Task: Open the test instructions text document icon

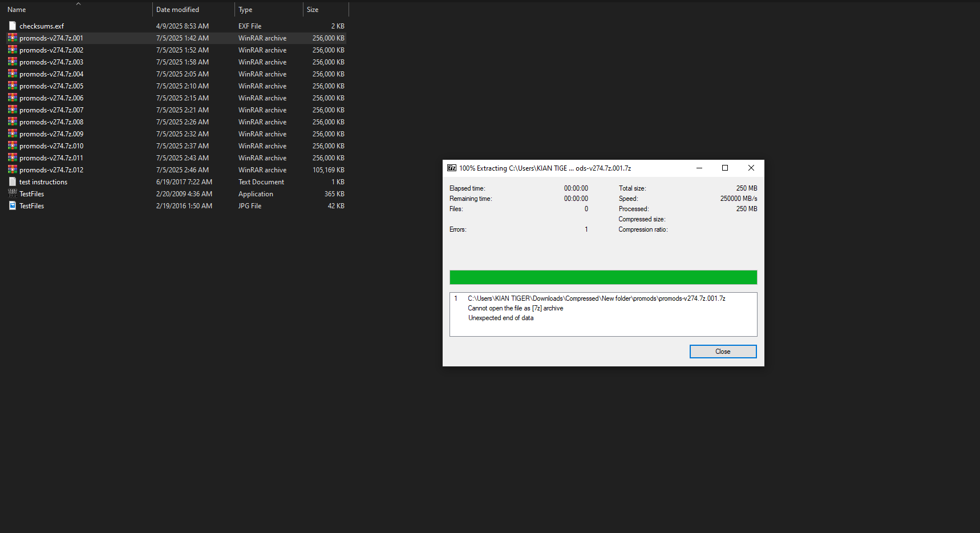Action: pyautogui.click(x=12, y=181)
